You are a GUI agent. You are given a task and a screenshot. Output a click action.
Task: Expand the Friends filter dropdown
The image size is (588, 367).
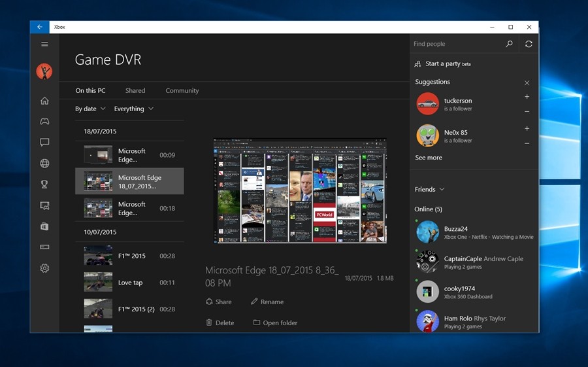coord(429,190)
